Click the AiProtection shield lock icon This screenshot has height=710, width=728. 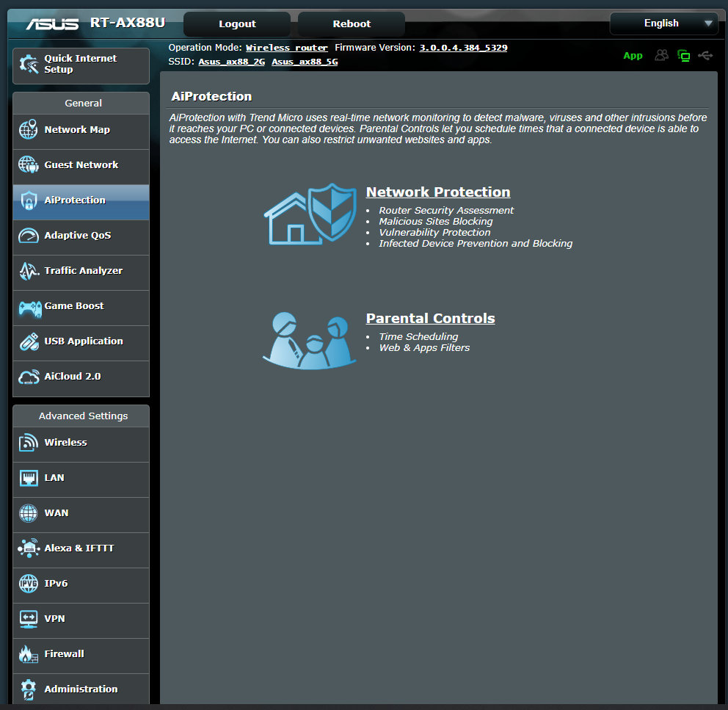pos(29,200)
